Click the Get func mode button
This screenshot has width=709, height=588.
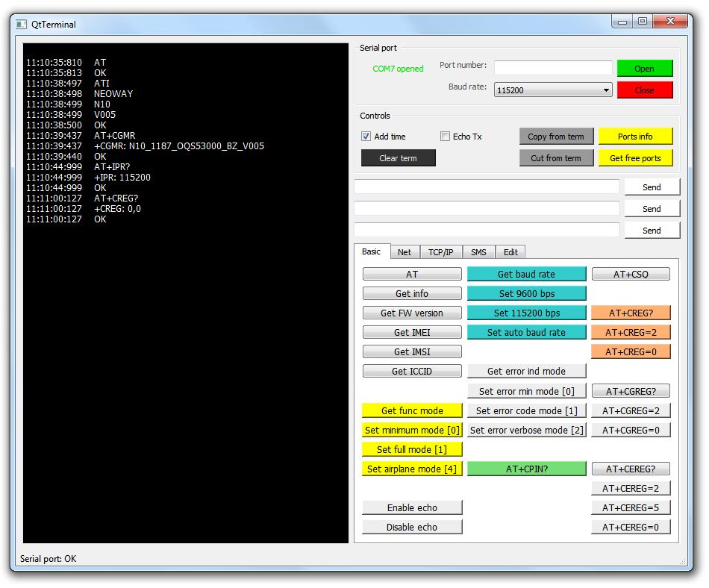pyautogui.click(x=413, y=411)
